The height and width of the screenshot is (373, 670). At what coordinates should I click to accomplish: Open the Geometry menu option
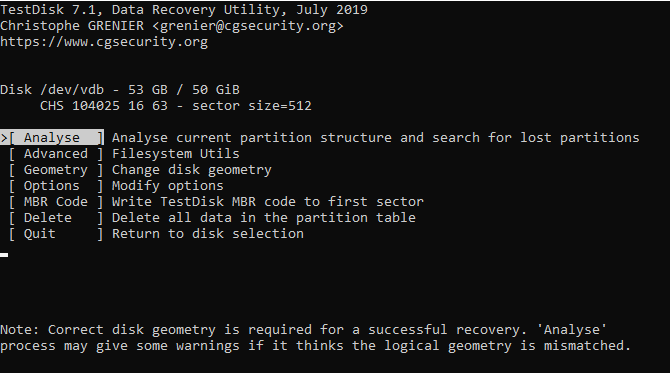pos(56,170)
